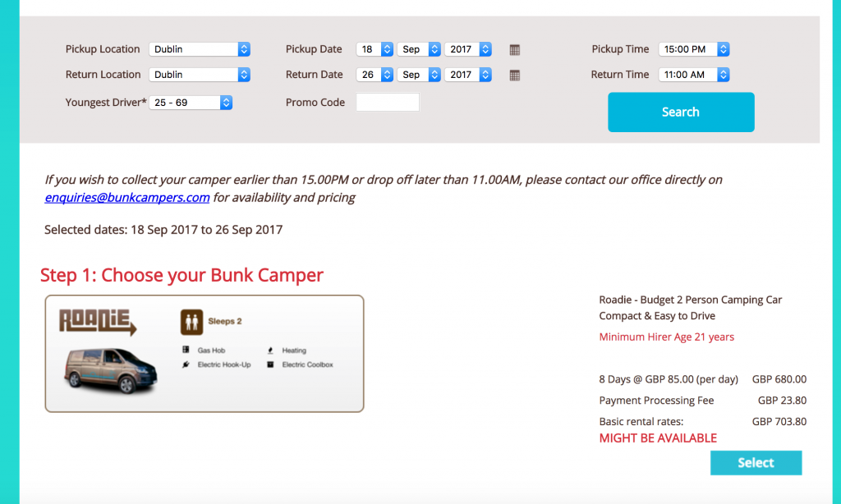The height and width of the screenshot is (504, 841).
Task: Click the Sleeps 2 people icon
Action: (x=191, y=322)
